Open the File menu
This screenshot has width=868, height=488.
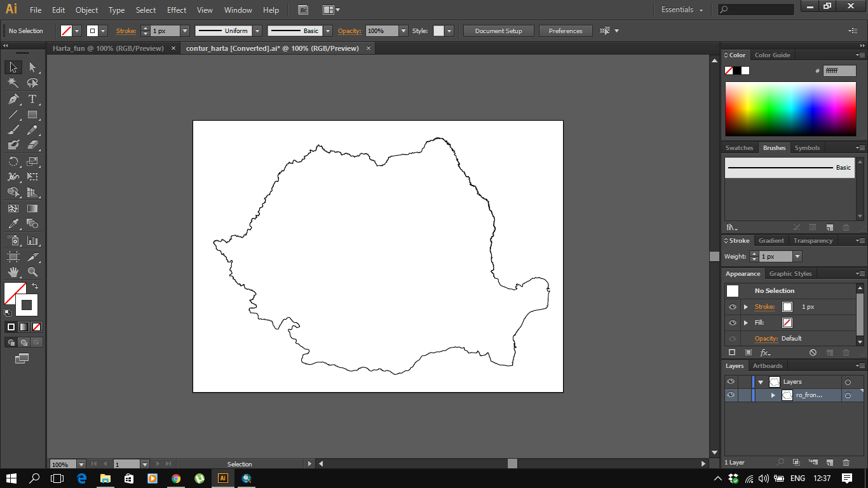coord(36,10)
